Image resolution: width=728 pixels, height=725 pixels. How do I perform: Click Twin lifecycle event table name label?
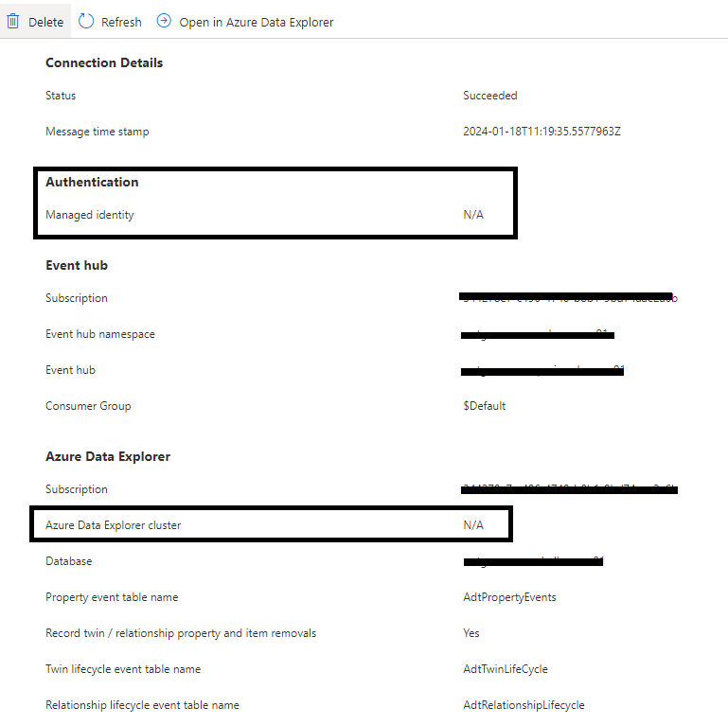[123, 669]
